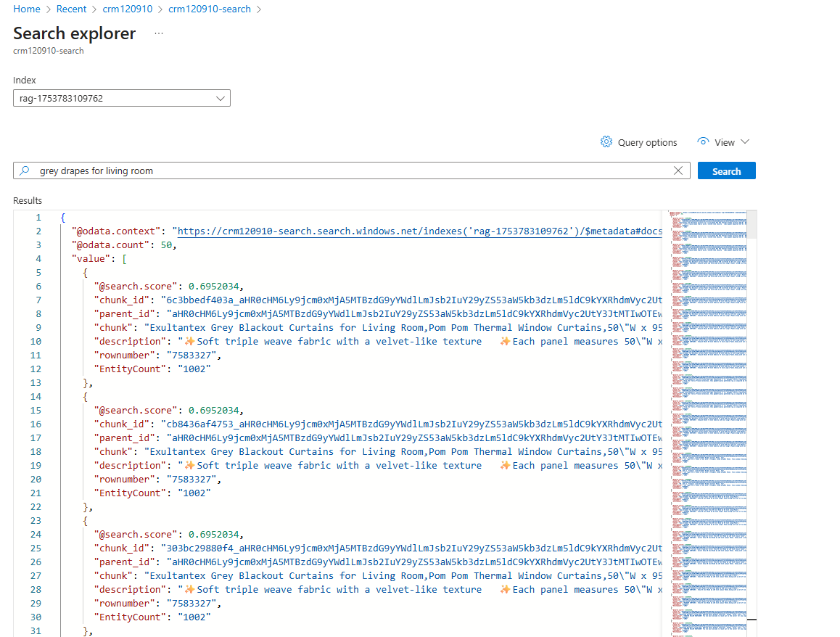Go to Recent breadcrumb

click(x=71, y=9)
